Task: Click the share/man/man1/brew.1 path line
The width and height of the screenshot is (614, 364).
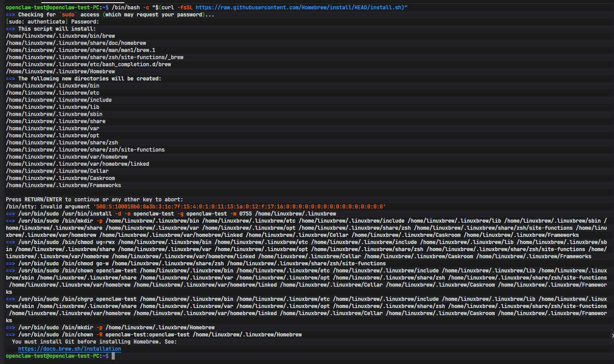Action: tap(81, 50)
